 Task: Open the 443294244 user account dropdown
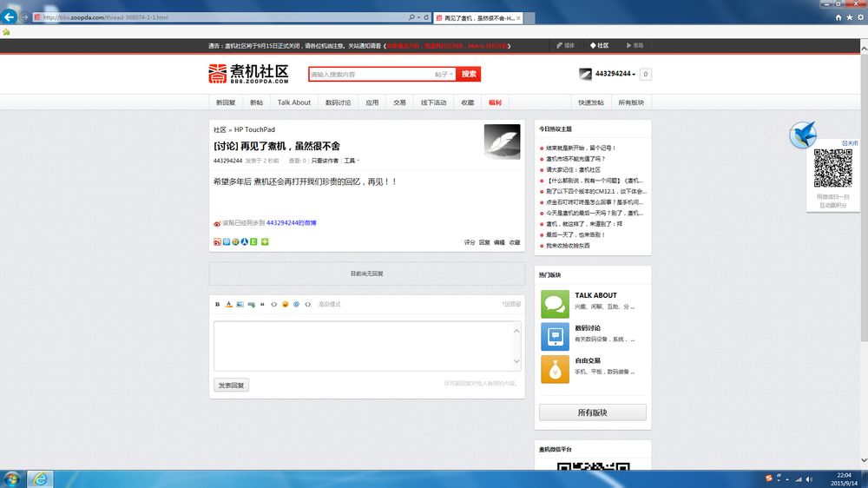click(615, 74)
